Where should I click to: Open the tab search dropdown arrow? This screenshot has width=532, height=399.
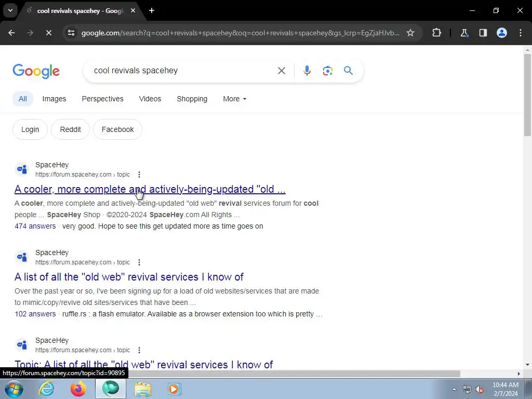point(10,10)
